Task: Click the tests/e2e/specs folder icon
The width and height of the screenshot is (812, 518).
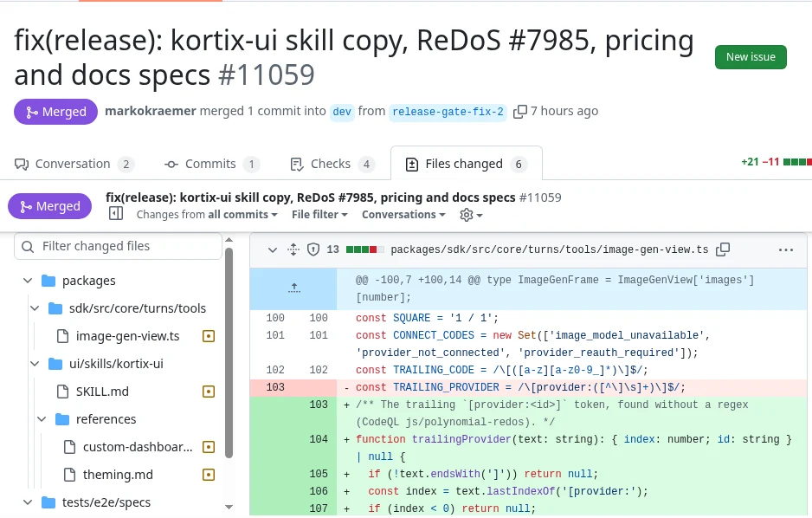Action: pyautogui.click(x=48, y=502)
